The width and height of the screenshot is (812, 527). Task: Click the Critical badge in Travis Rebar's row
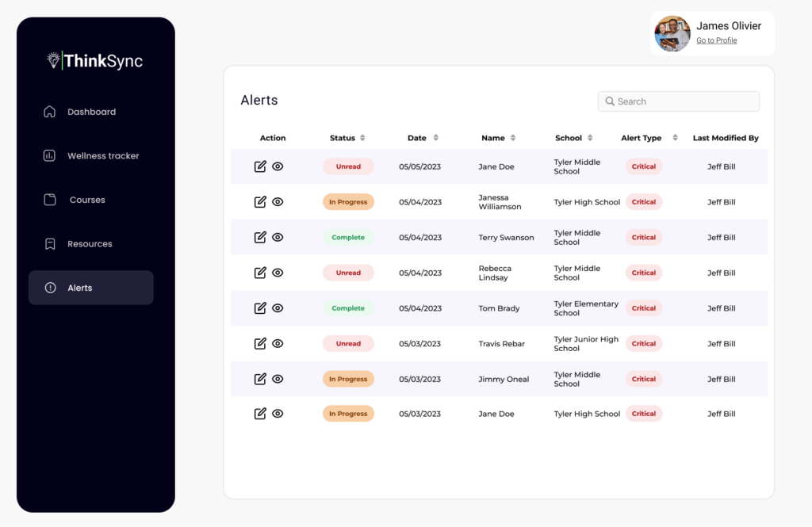click(644, 343)
